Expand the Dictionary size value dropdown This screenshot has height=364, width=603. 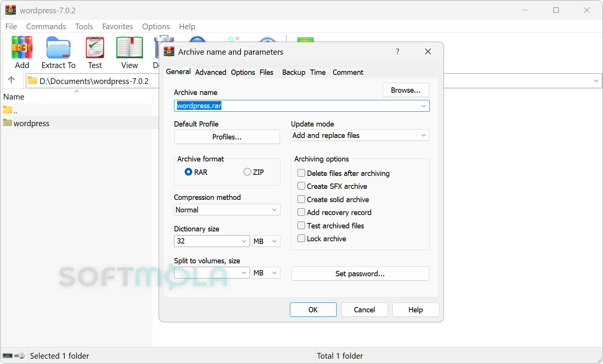point(244,241)
